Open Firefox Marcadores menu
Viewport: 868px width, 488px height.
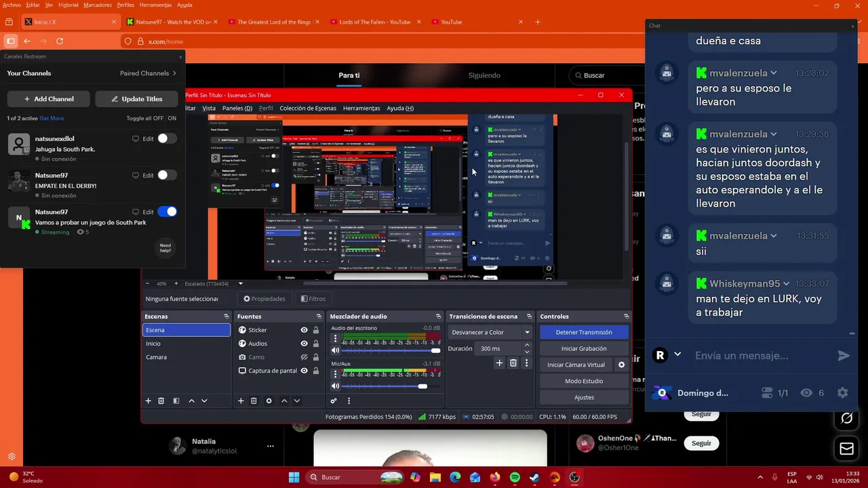pyautogui.click(x=98, y=5)
